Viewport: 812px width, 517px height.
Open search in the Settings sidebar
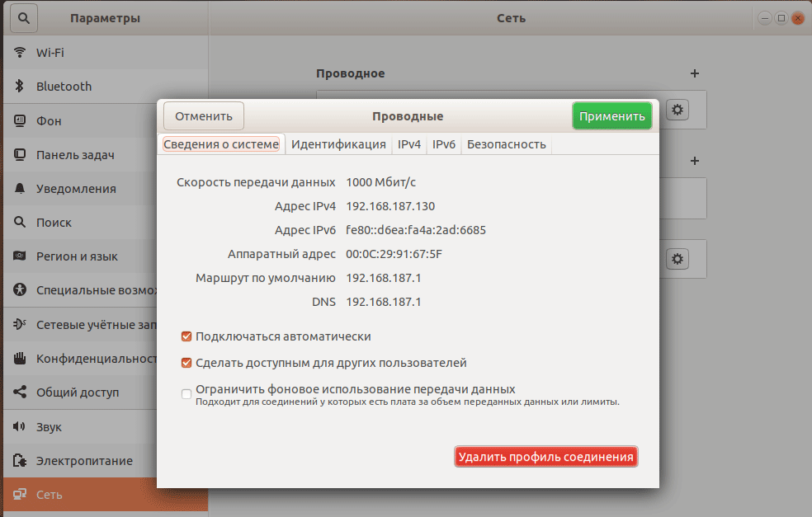tap(23, 19)
